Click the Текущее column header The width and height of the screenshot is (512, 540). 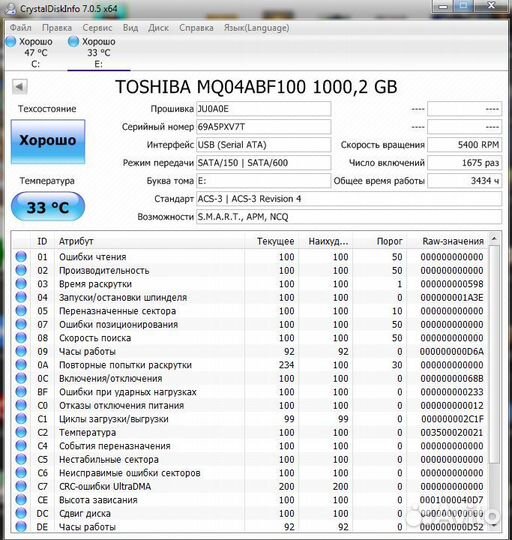tap(272, 241)
